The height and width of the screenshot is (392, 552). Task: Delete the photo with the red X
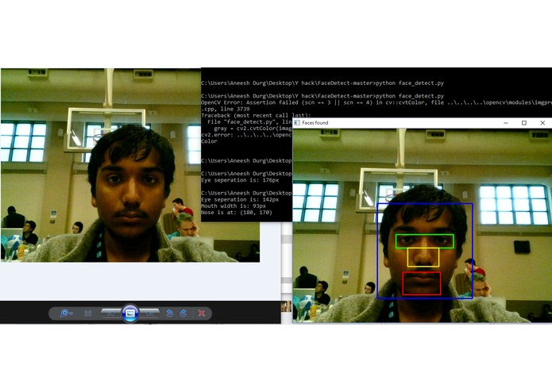coord(202,313)
